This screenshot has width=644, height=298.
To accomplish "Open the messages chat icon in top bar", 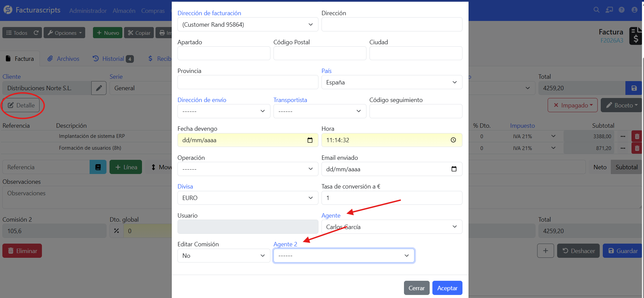I will (x=609, y=10).
